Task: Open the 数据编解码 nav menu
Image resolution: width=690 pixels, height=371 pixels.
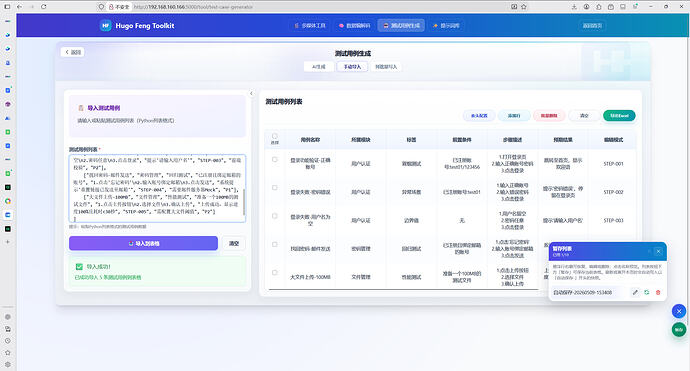Action: 355,26
